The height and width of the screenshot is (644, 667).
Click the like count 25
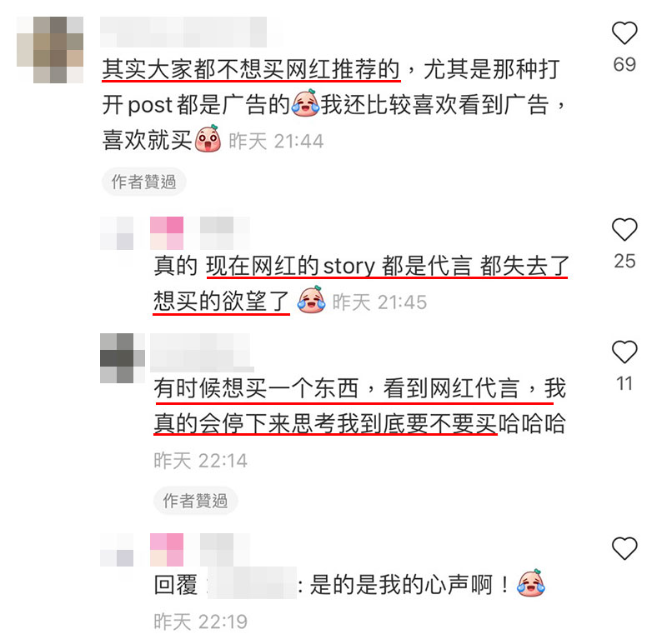point(624,261)
